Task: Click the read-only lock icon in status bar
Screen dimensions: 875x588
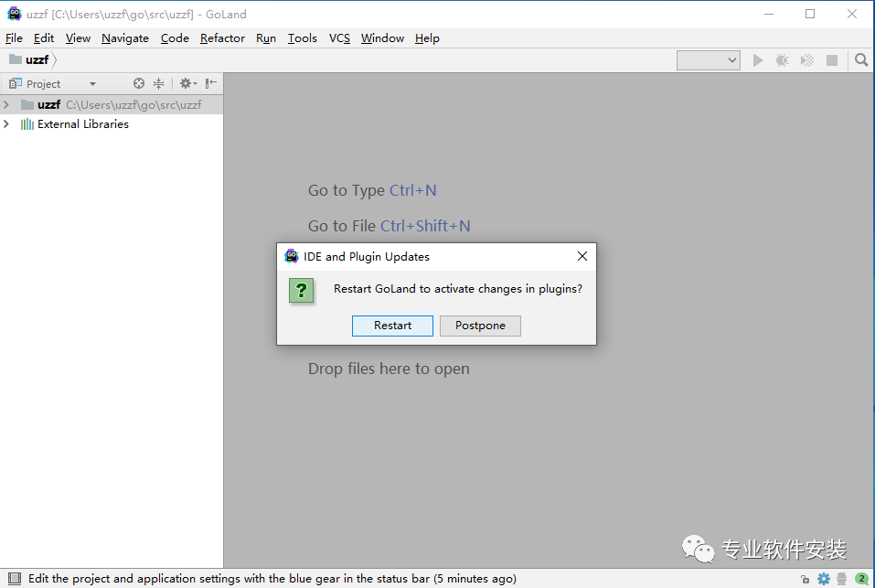Action: tap(805, 579)
